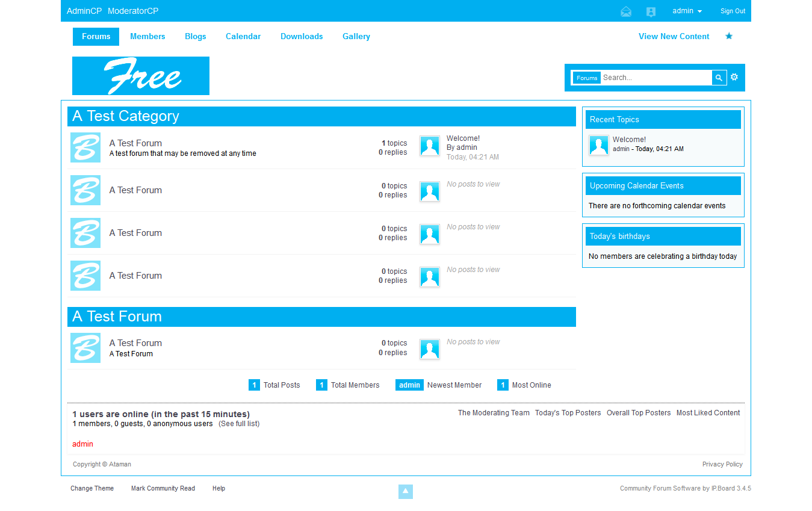
Task: Switch to the Members tab
Action: (x=147, y=37)
